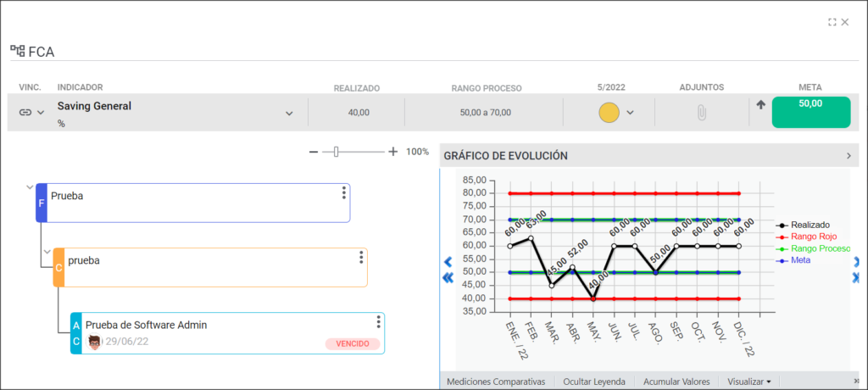The width and height of the screenshot is (868, 390).
Task: Click the green 50,00 Meta button
Action: (x=811, y=113)
